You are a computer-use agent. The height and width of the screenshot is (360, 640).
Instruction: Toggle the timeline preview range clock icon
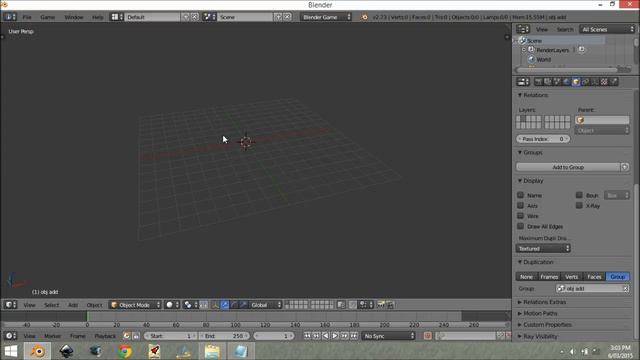[x=127, y=336]
